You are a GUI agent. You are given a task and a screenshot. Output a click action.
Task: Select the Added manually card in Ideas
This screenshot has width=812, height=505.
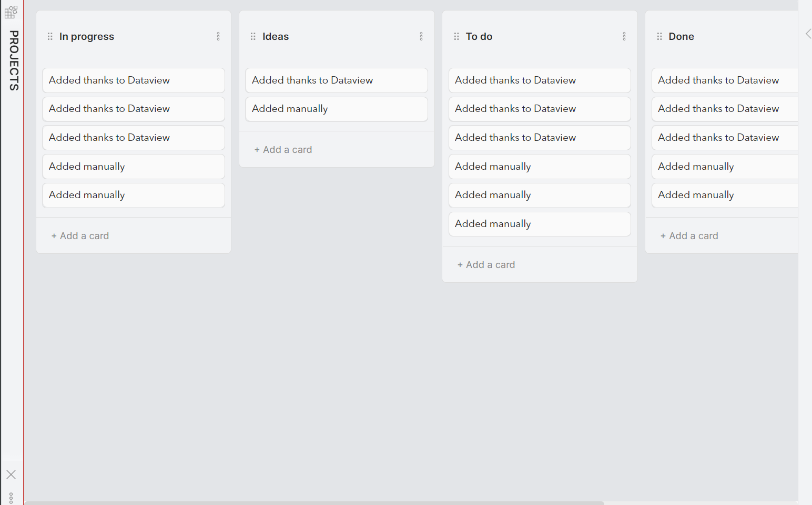(337, 109)
